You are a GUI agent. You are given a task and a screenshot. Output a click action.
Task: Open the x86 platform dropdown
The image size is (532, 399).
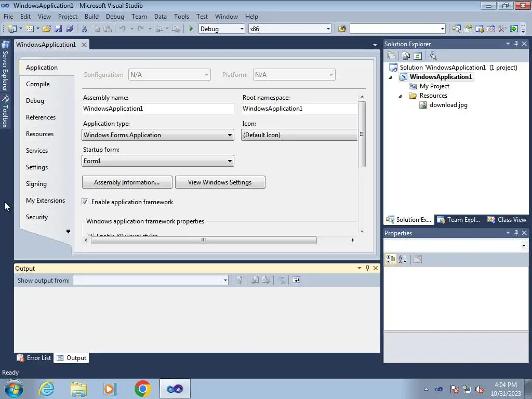click(x=328, y=29)
